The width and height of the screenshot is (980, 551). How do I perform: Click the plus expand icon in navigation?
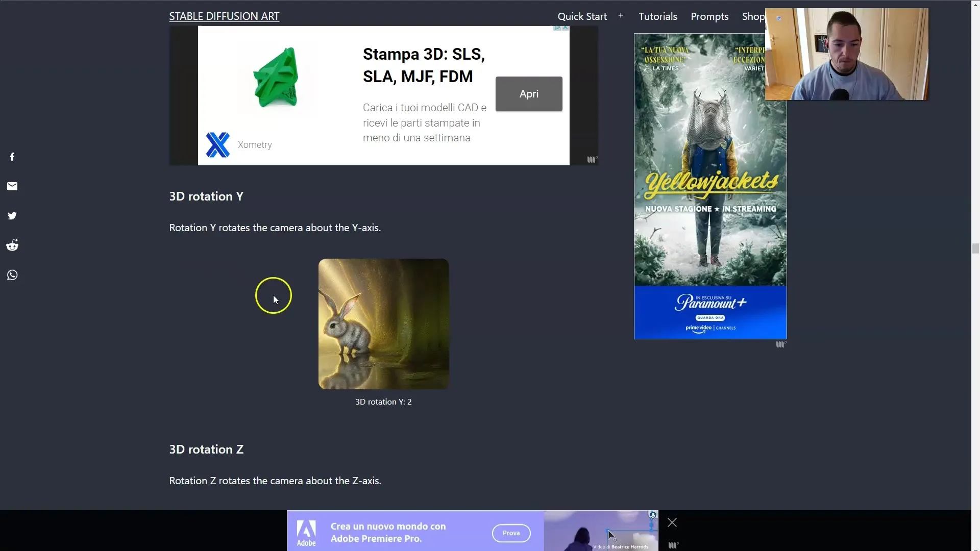[x=620, y=16]
